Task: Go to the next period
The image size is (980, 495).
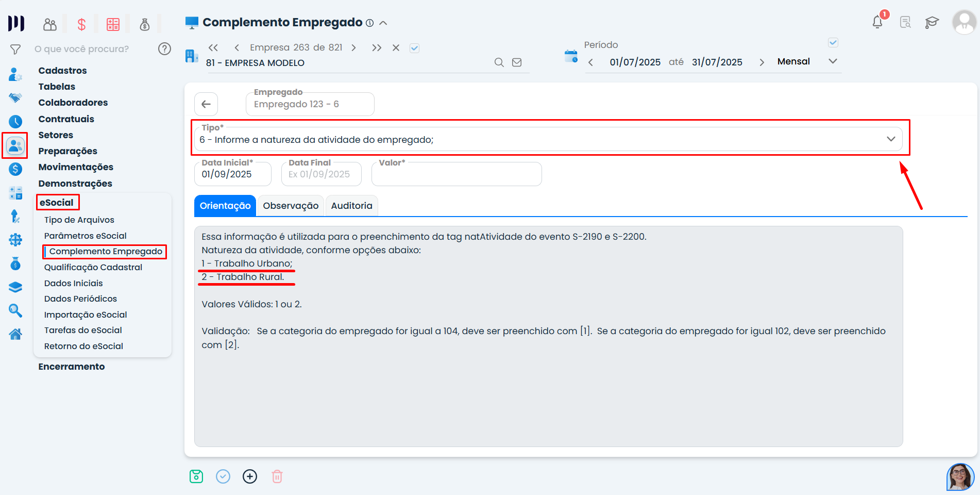Action: 762,62
